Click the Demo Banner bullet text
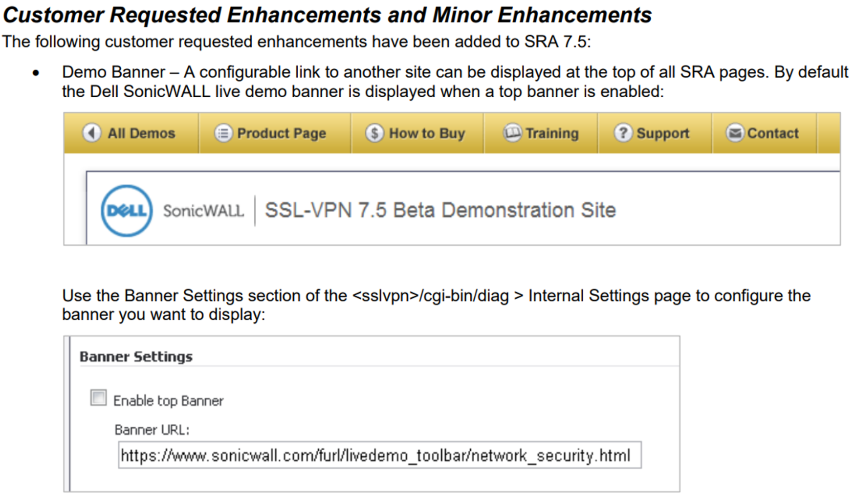Screen dimensions: 855x504 455,82
